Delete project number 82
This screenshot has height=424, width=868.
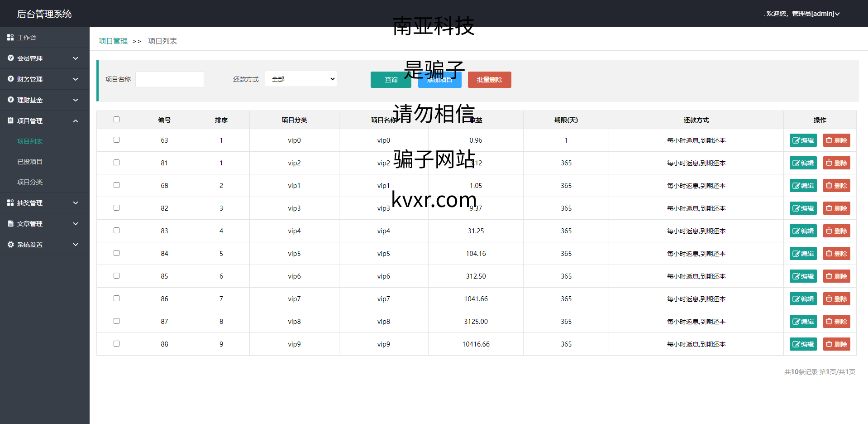(x=836, y=208)
